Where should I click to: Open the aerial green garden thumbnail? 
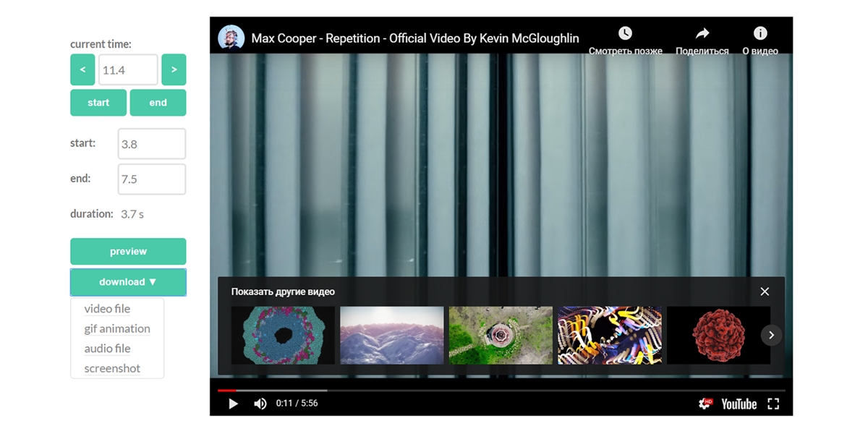click(501, 335)
